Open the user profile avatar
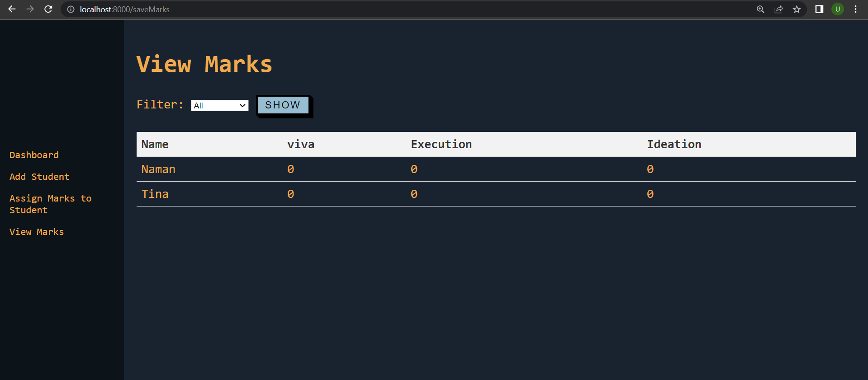The image size is (868, 380). pyautogui.click(x=838, y=9)
